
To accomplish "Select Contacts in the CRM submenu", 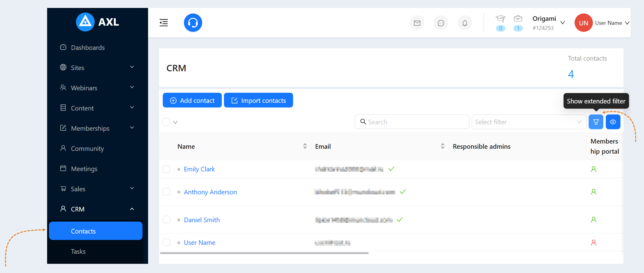I will pyautogui.click(x=96, y=231).
